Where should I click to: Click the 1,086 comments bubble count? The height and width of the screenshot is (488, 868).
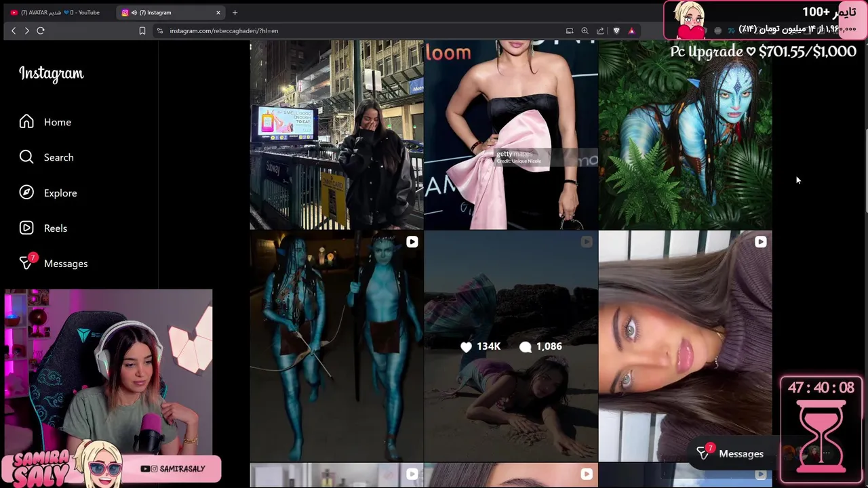click(x=540, y=346)
